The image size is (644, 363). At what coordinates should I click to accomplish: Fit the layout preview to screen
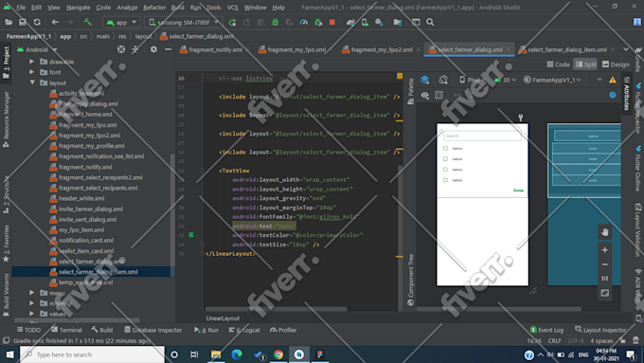coord(604,293)
